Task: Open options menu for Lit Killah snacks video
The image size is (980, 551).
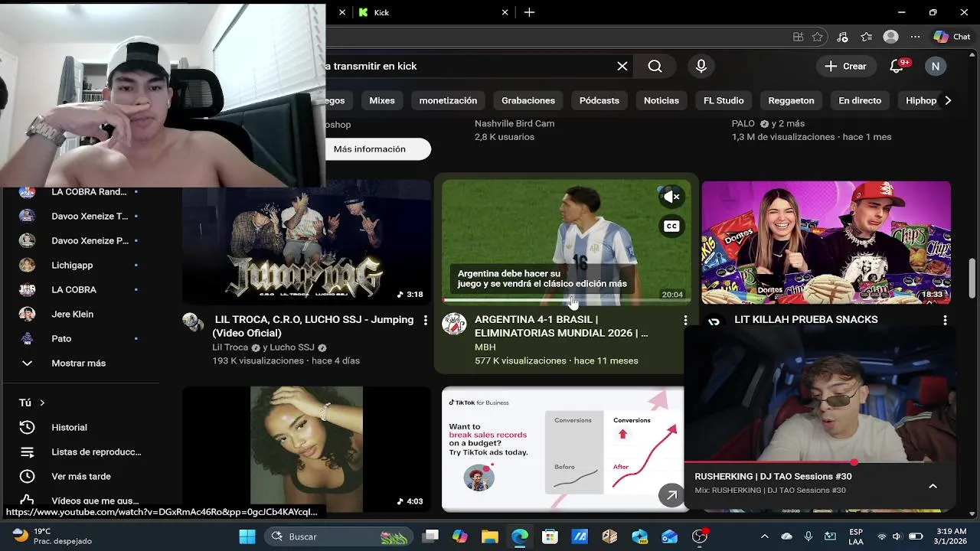Action: click(945, 321)
